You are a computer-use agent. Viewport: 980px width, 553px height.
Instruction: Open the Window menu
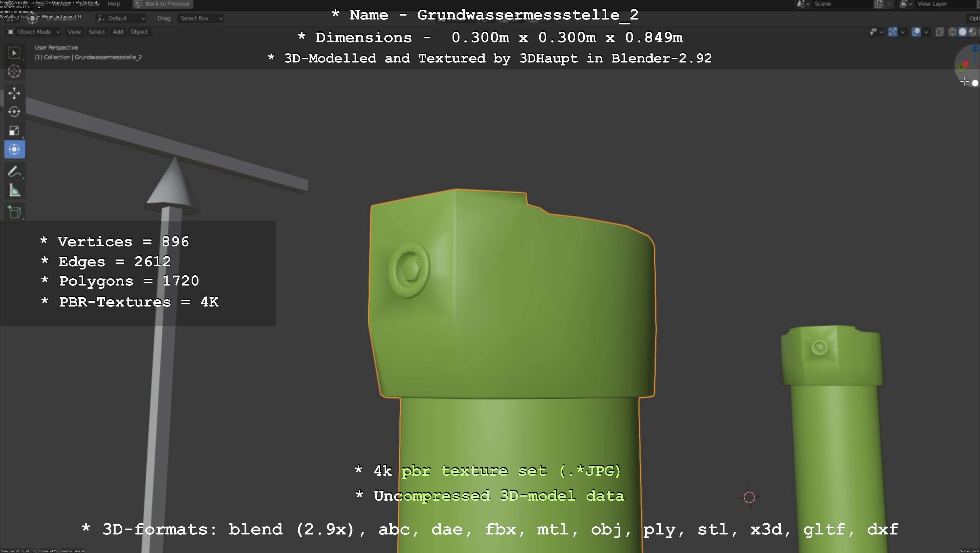[89, 4]
